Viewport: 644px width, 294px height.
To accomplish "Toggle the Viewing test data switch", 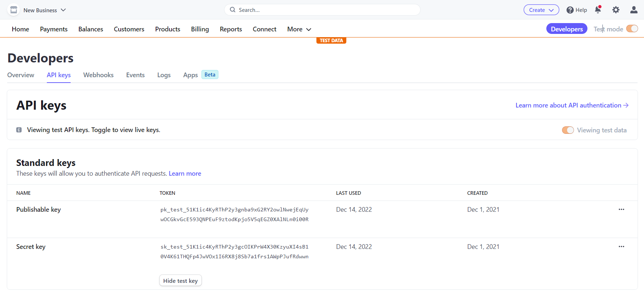I will click(568, 130).
